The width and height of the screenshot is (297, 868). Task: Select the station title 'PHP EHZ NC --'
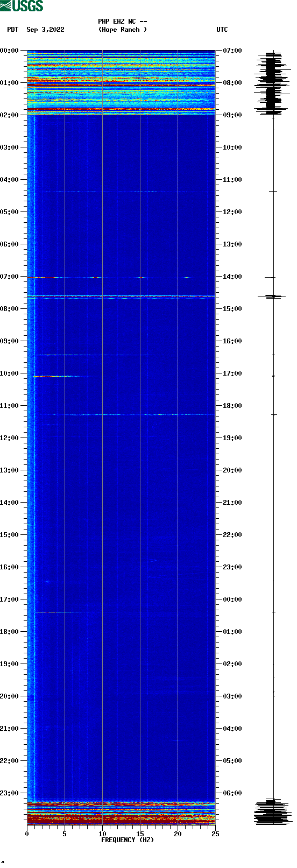click(x=122, y=22)
